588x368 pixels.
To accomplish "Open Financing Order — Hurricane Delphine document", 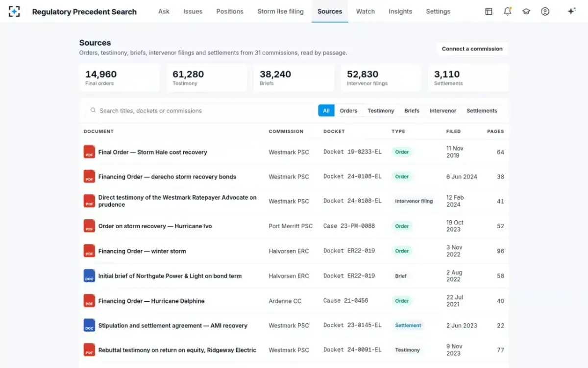I will pyautogui.click(x=151, y=301).
